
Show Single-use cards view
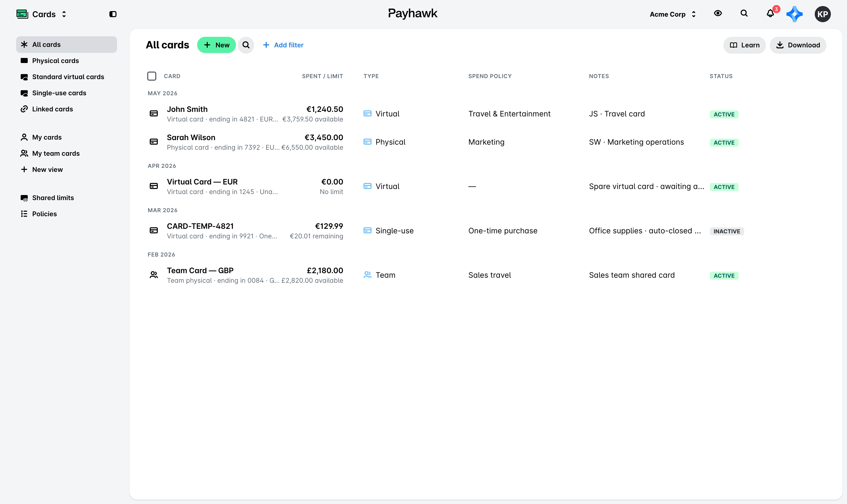[x=66, y=93]
